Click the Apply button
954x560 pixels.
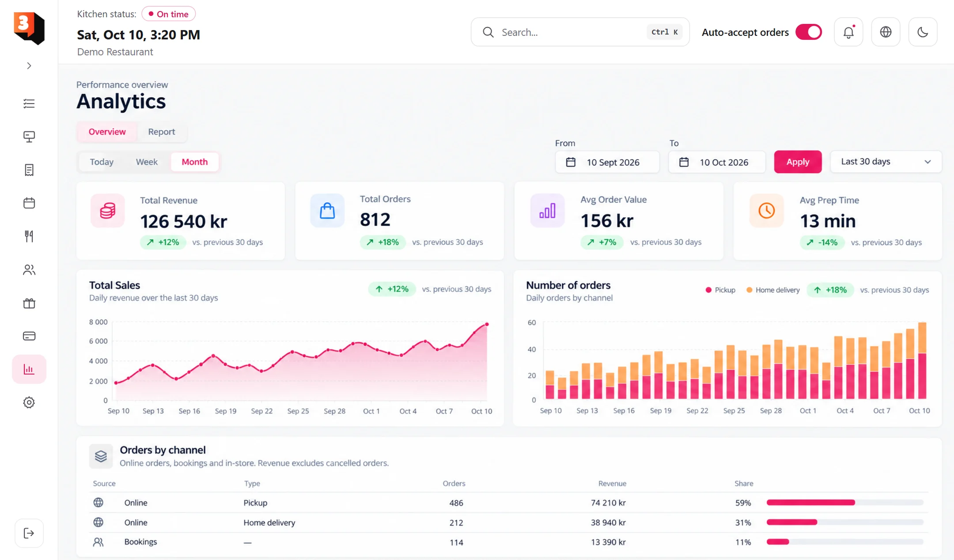(798, 162)
